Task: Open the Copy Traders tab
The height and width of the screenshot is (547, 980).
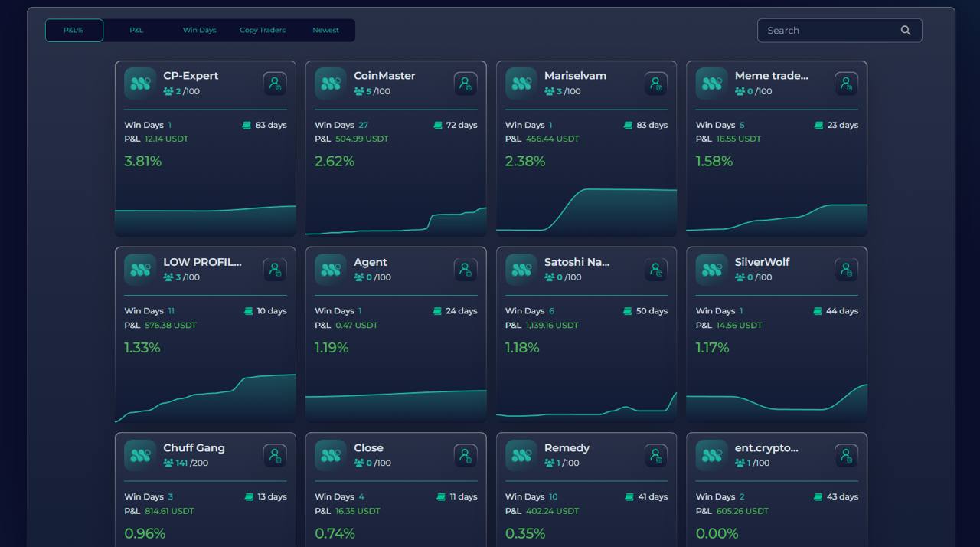Action: [263, 31]
